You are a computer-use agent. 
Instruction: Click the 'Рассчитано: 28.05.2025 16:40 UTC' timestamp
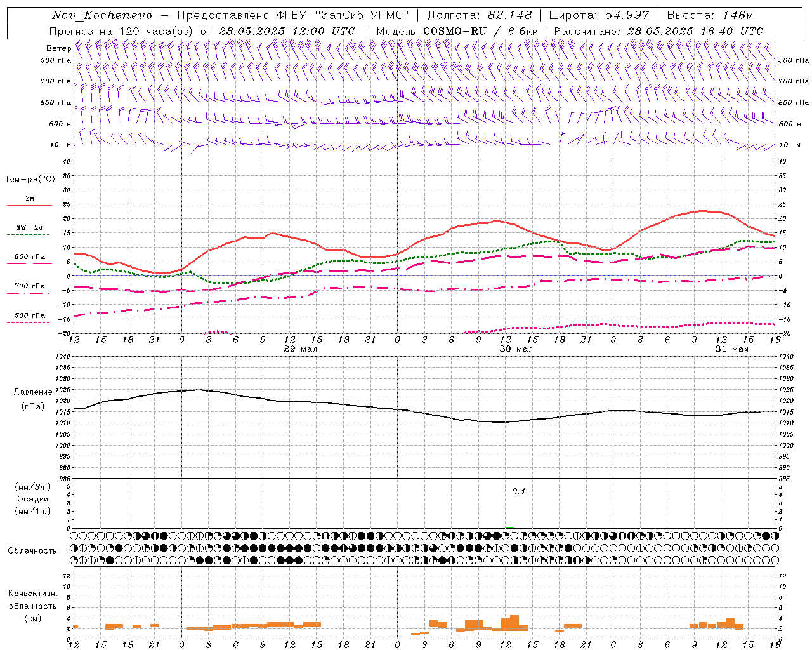coord(658,31)
